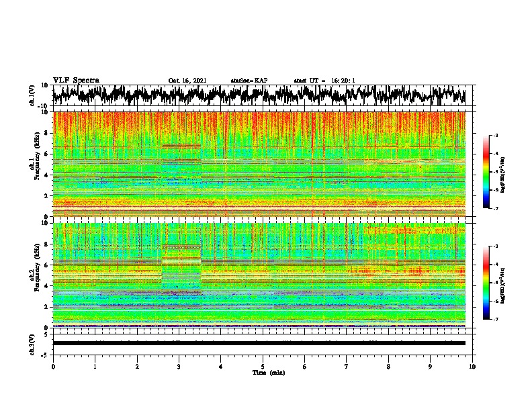Viewport: 532px width, 411px height.
Task: Click the "-3" label on ch.1 color bar
Action: point(496,136)
